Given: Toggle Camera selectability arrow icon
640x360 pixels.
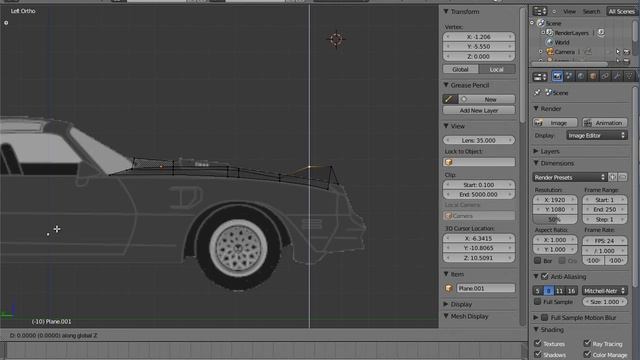Looking at the screenshot, I should [618, 52].
